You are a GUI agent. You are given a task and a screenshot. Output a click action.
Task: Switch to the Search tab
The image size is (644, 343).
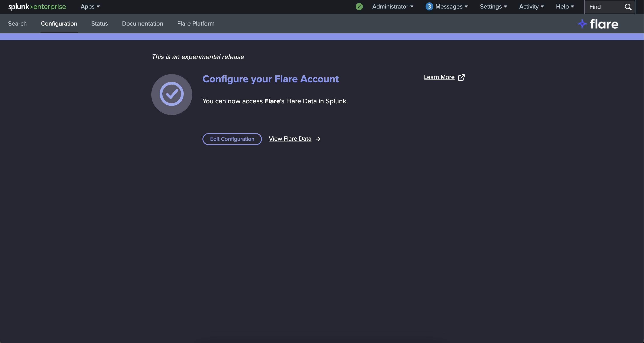[x=17, y=23]
